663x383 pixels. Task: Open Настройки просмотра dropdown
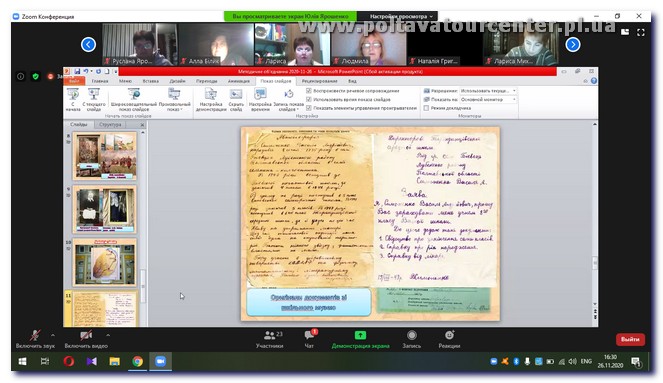401,16
